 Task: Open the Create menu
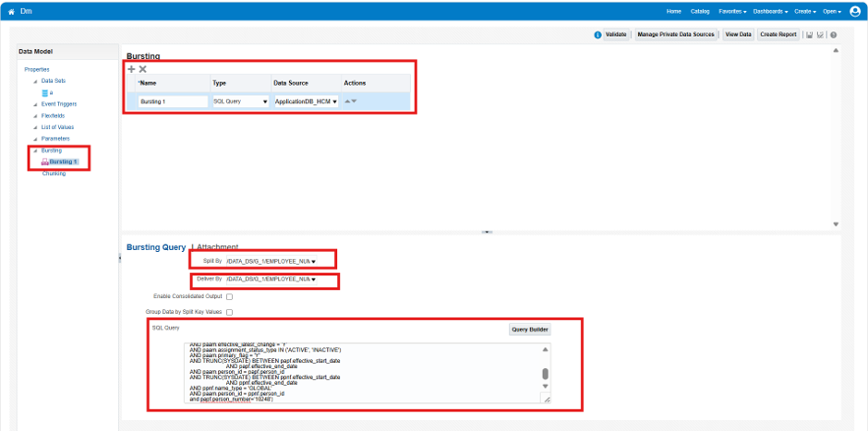coord(805,12)
